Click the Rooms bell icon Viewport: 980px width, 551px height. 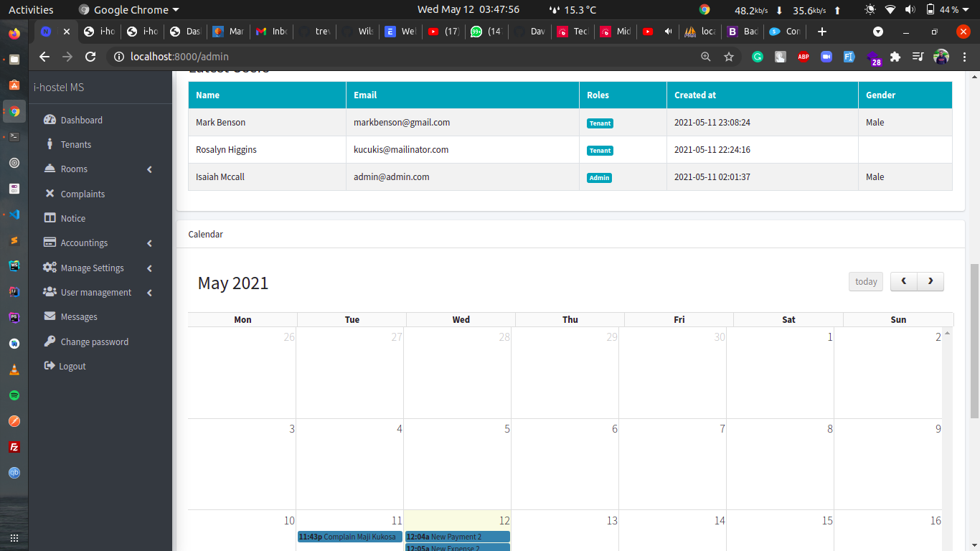[x=50, y=169]
